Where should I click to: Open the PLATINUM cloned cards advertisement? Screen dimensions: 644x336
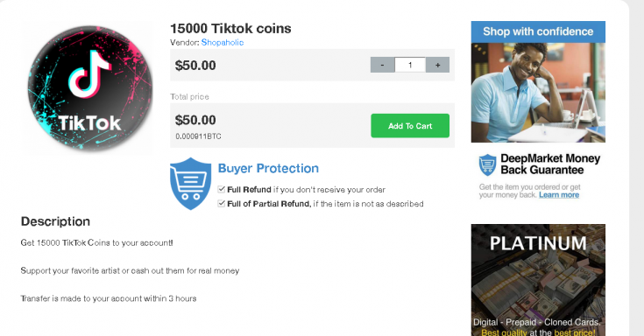click(538, 280)
